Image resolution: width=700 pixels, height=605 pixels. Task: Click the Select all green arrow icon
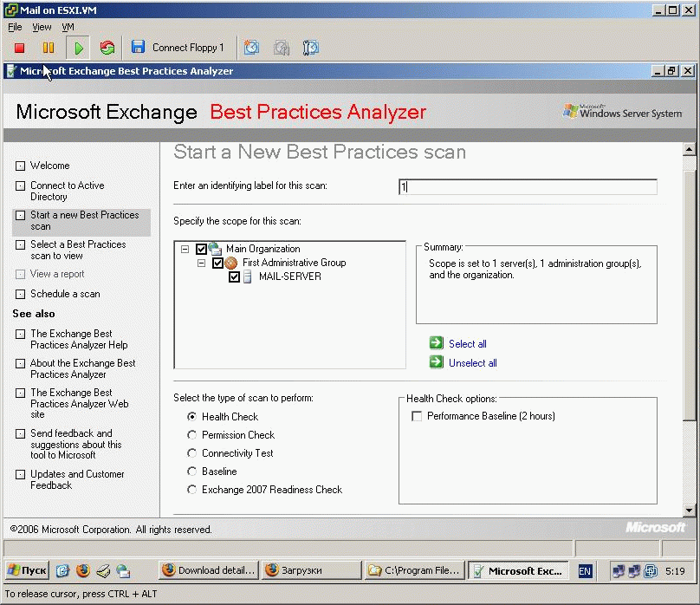pos(436,343)
